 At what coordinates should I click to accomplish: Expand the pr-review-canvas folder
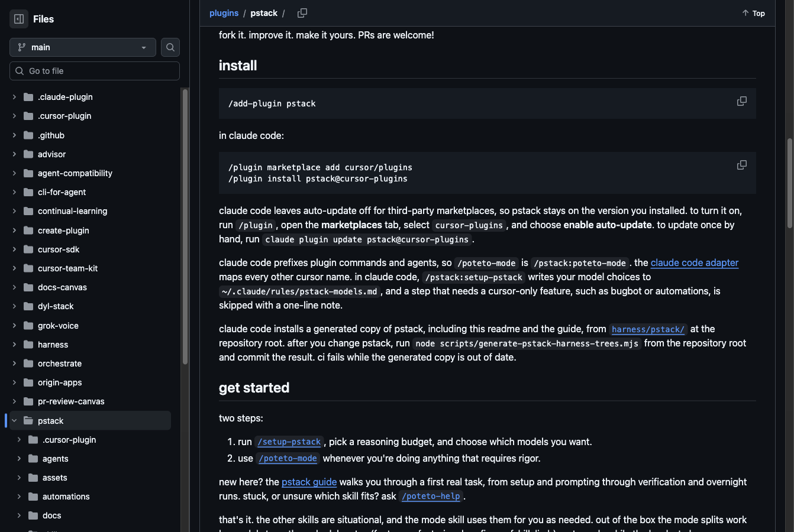click(x=14, y=401)
